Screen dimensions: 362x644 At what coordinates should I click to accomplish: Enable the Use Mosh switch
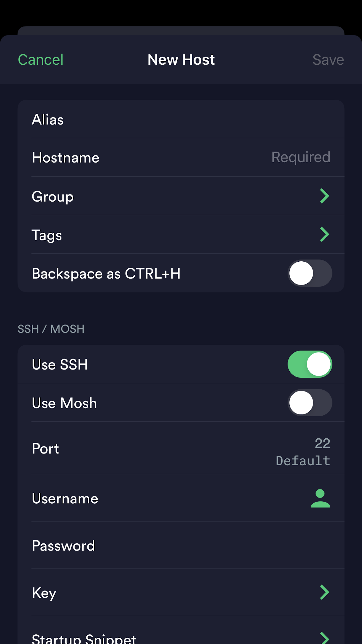tap(310, 403)
